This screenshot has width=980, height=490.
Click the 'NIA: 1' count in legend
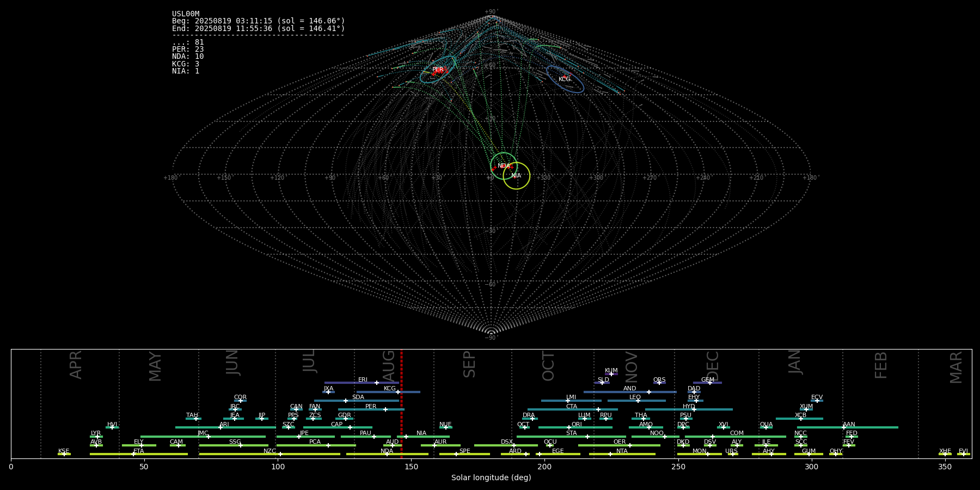[186, 71]
